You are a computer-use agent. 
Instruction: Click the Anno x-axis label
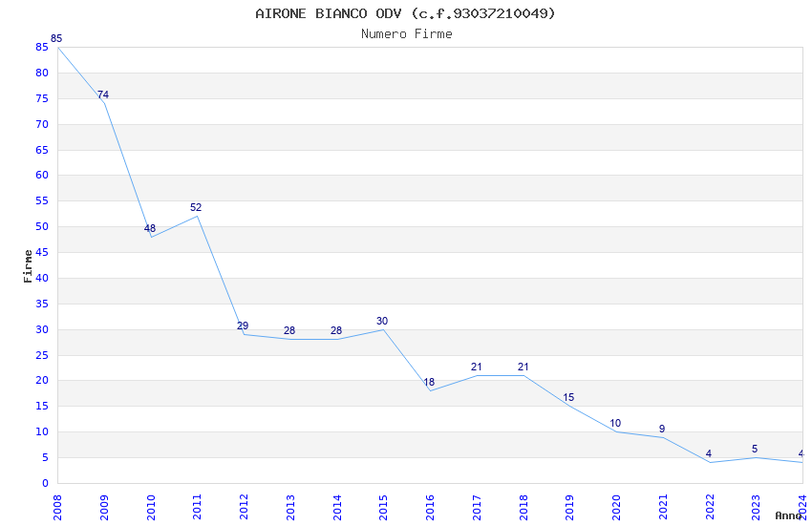[x=788, y=515]
